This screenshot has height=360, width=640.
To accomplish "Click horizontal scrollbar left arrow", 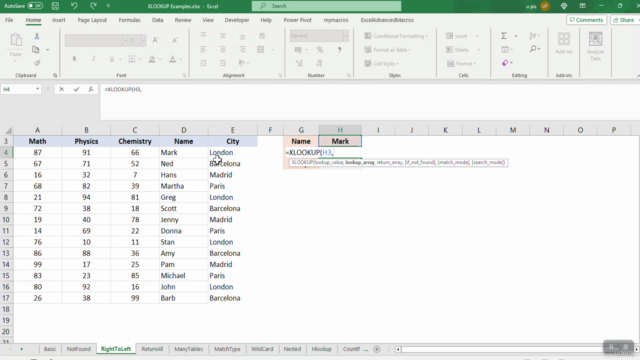I will [x=398, y=349].
